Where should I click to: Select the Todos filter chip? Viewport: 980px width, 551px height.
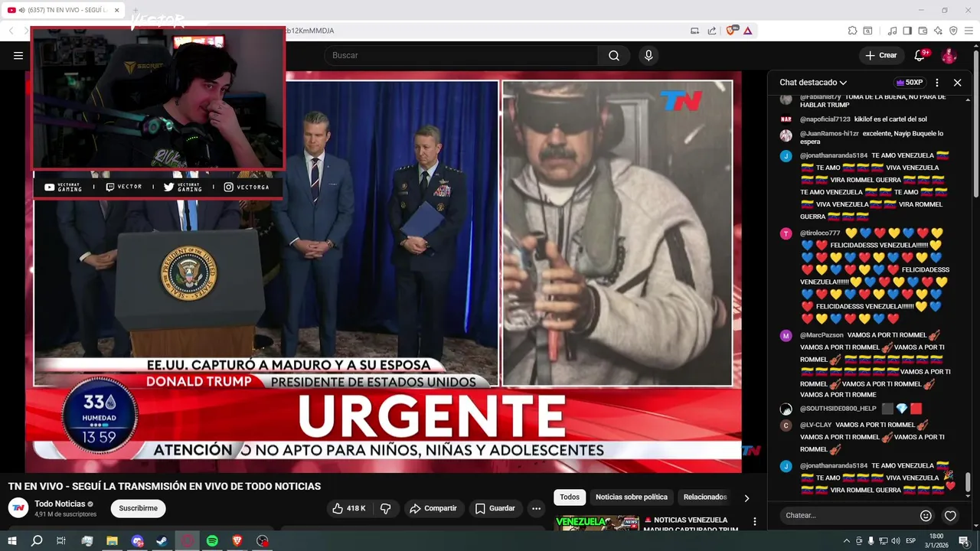point(570,497)
